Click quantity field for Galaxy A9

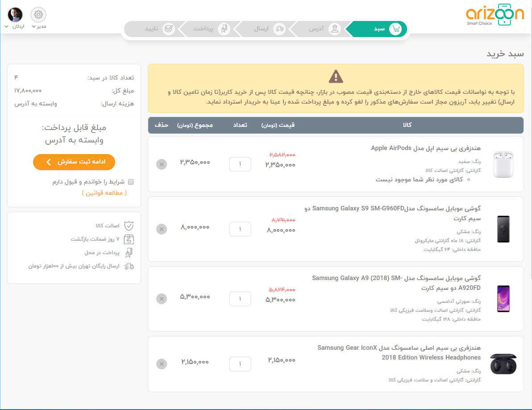pos(240,299)
